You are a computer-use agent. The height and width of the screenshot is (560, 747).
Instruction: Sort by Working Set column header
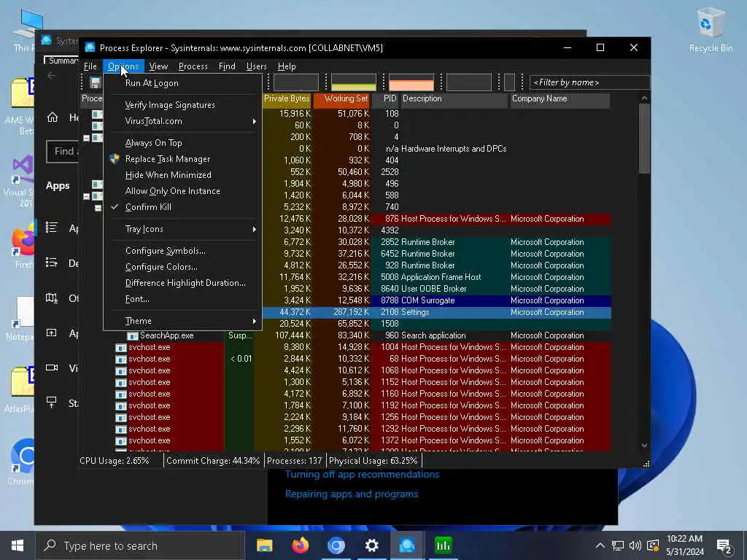[342, 98]
